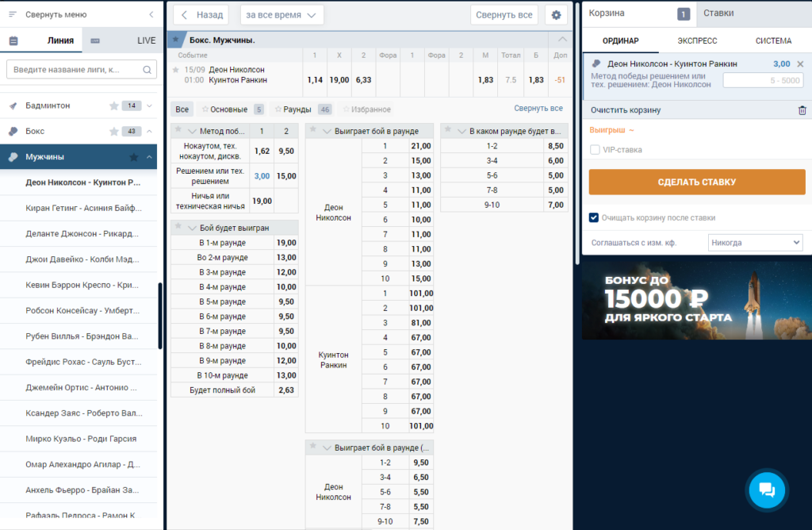This screenshot has width=812, height=530.
Task: Click the Свернуть все button at top
Action: click(504, 15)
